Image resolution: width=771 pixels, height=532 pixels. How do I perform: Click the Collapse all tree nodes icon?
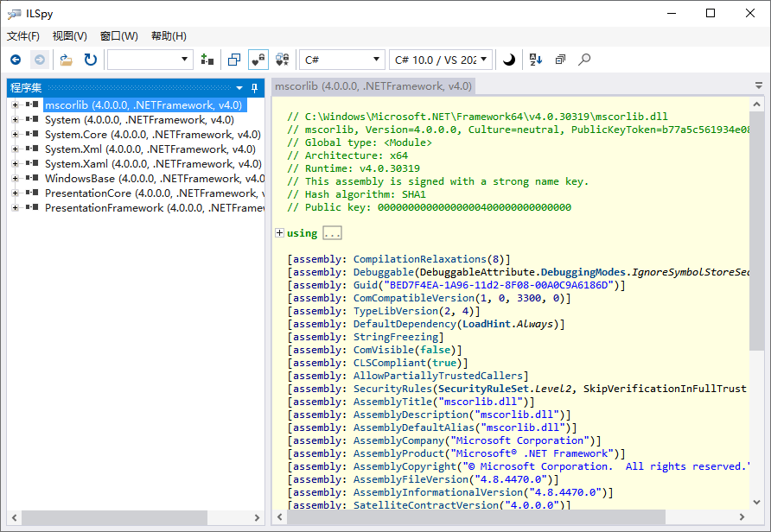tap(560, 60)
